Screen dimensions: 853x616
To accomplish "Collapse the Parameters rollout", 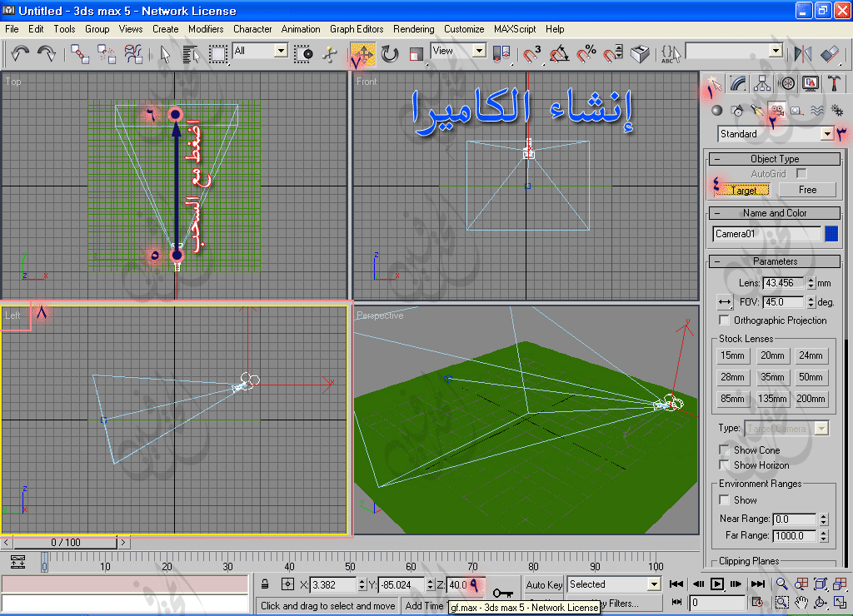I will 775,261.
